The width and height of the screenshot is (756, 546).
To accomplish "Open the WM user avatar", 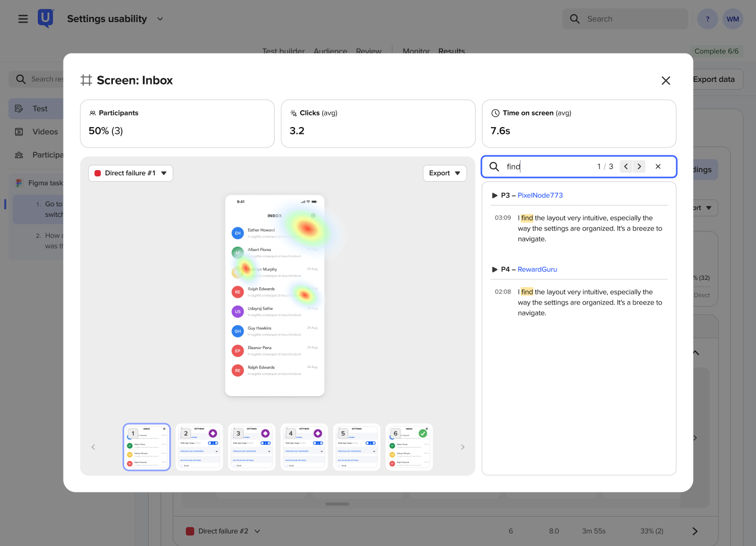I will [733, 19].
